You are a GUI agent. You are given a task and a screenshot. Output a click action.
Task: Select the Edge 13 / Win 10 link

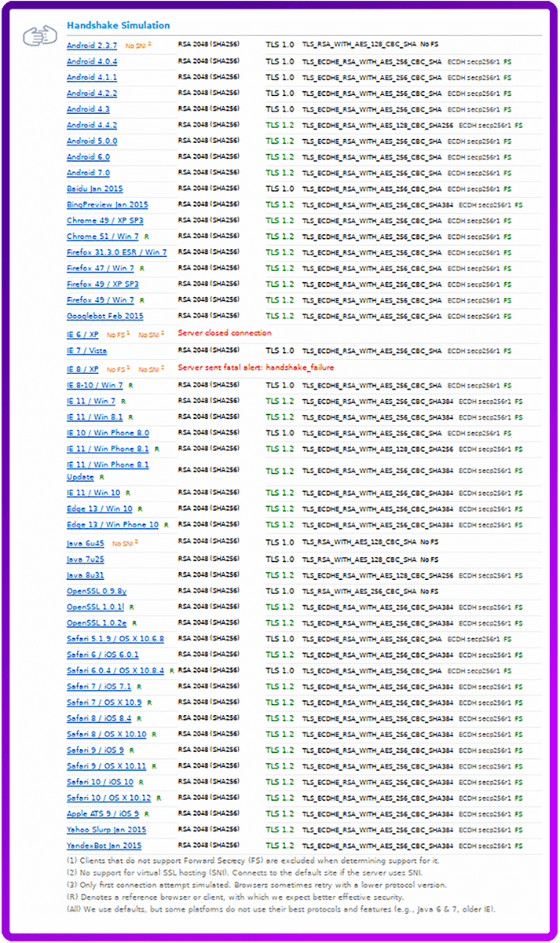point(99,508)
